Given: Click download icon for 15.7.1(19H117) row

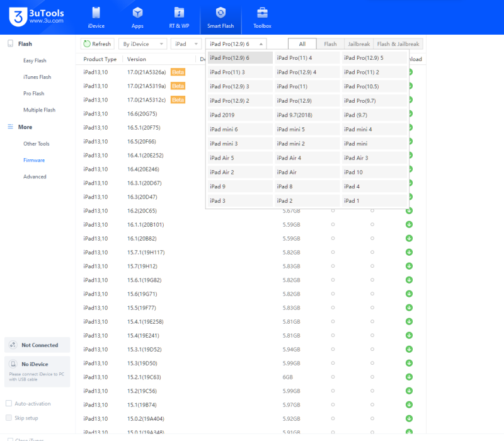Looking at the screenshot, I should [x=409, y=252].
